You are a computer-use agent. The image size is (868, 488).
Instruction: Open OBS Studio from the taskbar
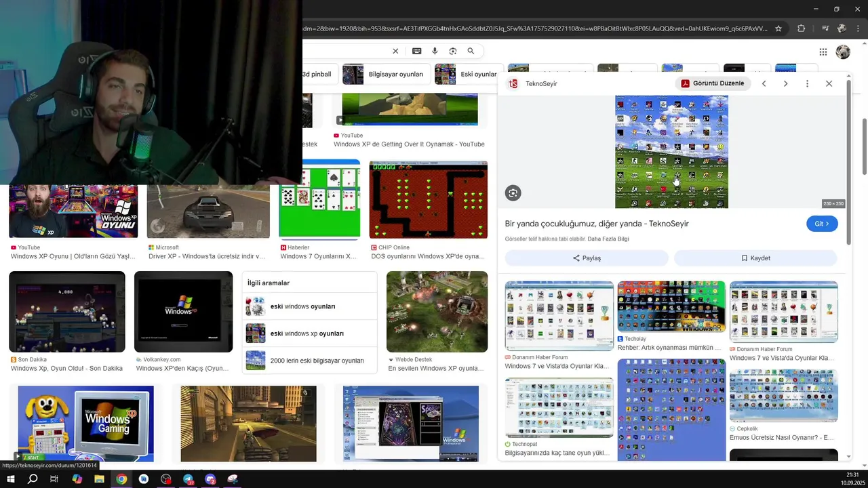coord(166,479)
